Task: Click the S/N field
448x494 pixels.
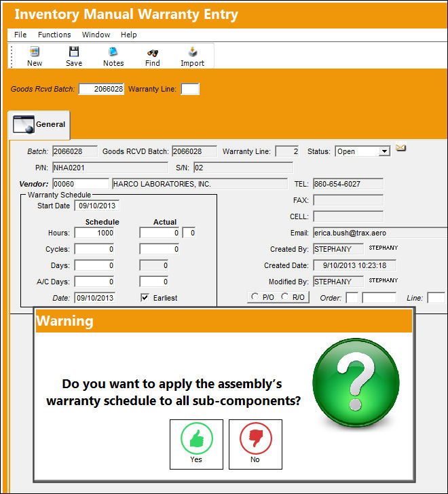Action: click(x=243, y=168)
